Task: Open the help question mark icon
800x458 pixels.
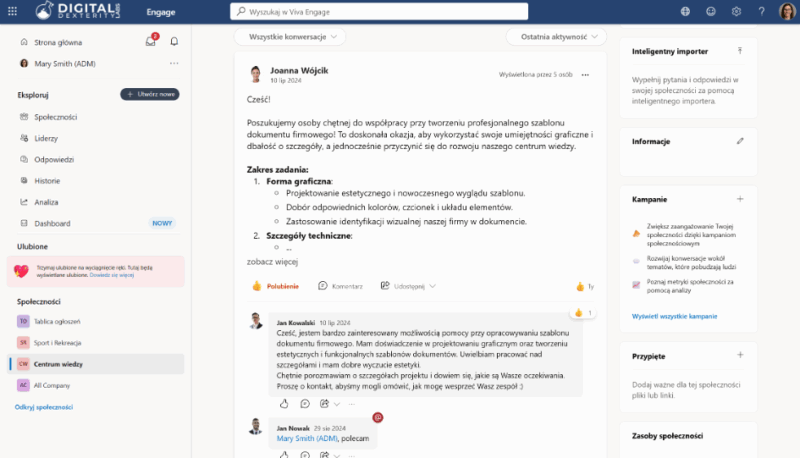Action: click(x=762, y=11)
